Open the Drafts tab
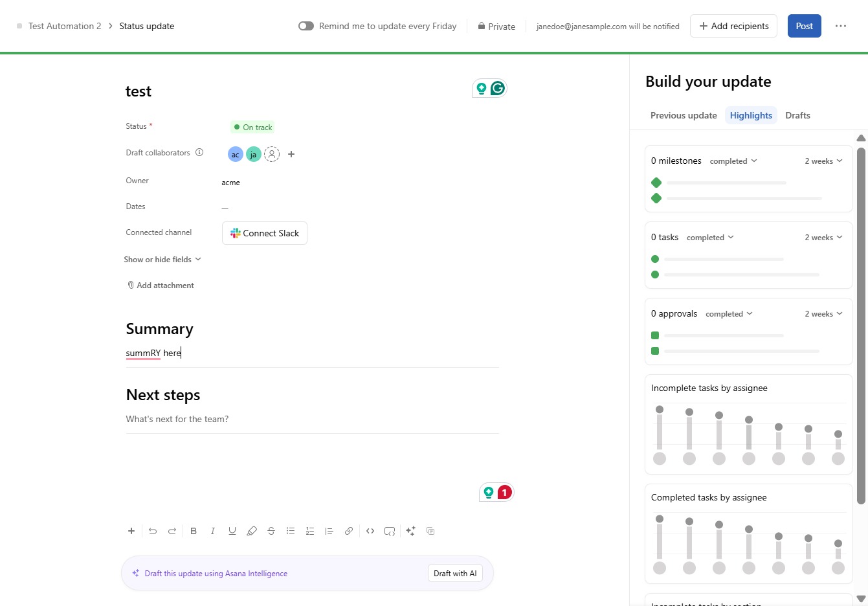 pos(797,115)
